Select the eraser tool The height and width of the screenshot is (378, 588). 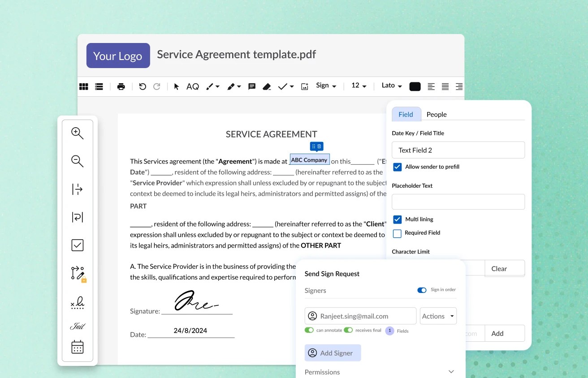click(267, 86)
